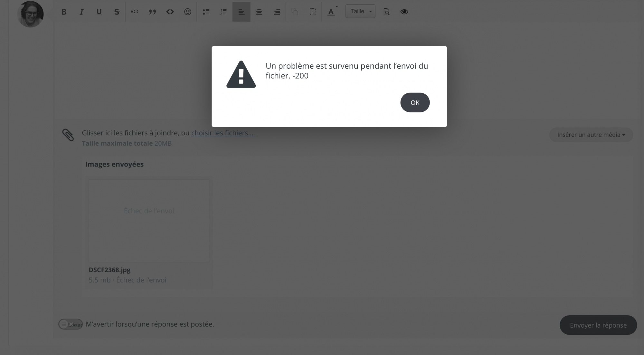Insert a hyperlink with link icon
Image resolution: width=644 pixels, height=355 pixels.
click(x=135, y=12)
